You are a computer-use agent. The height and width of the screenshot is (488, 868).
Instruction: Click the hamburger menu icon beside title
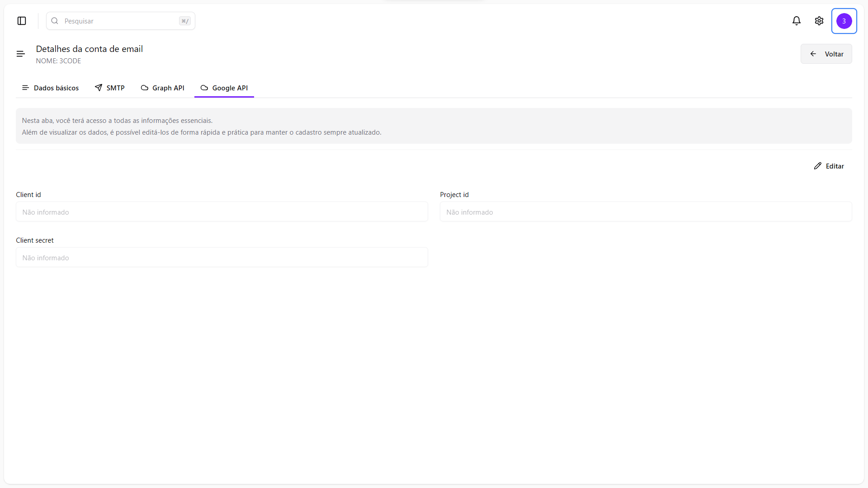point(21,54)
